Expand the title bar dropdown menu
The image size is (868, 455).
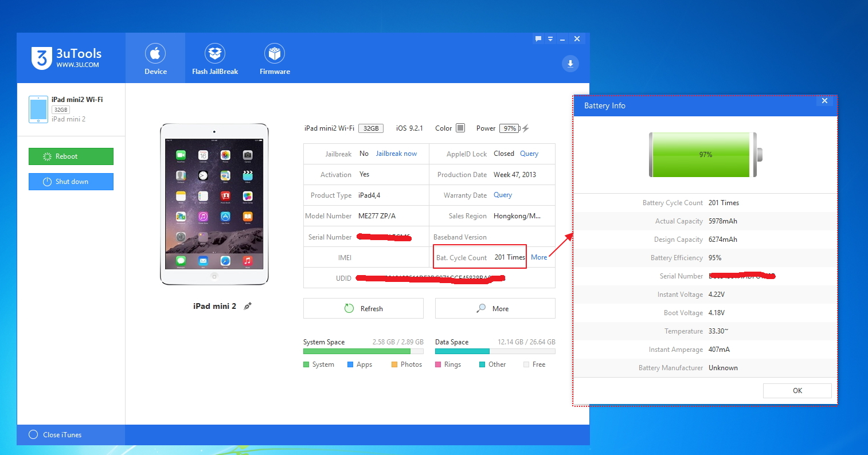coord(550,39)
